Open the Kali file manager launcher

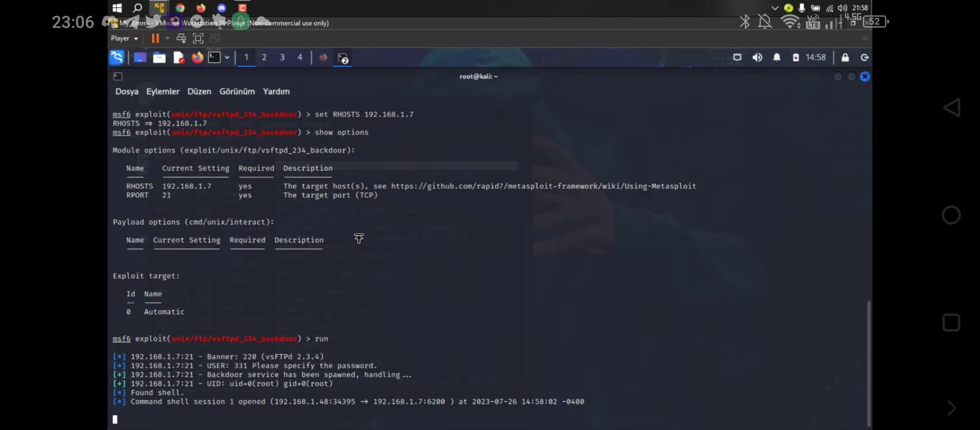(159, 58)
